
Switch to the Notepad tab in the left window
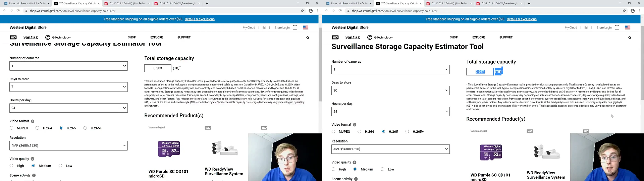(26, 3)
